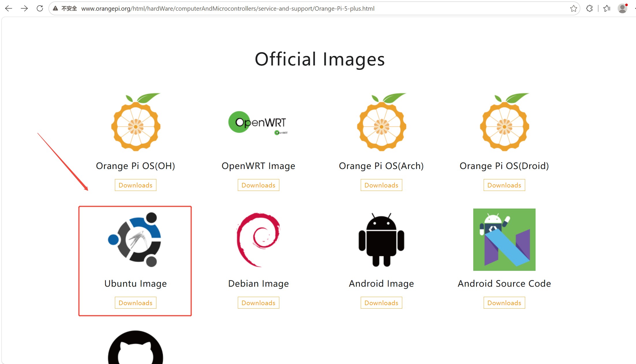Click the 'Orange Pi OS(OH)' title text
Image resolution: width=636 pixels, height=364 pixels.
(x=136, y=166)
